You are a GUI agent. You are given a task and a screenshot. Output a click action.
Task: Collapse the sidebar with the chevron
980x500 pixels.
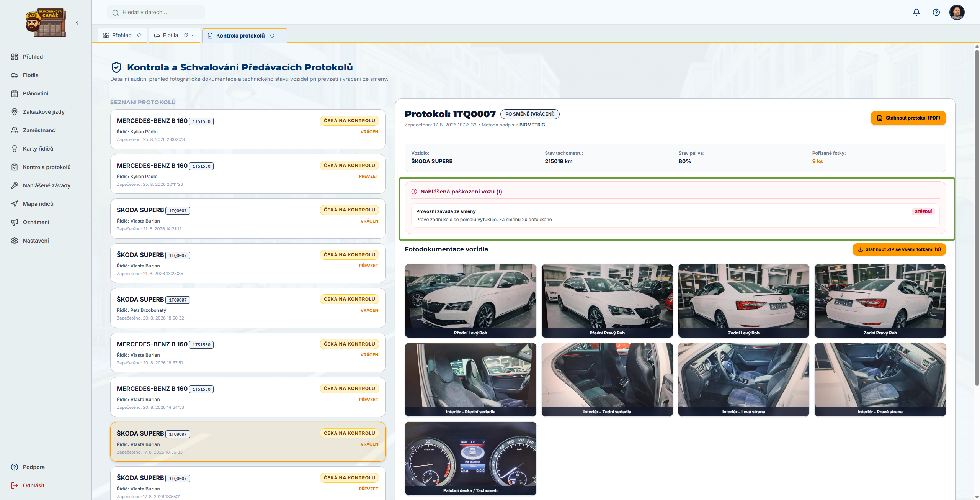point(77,23)
